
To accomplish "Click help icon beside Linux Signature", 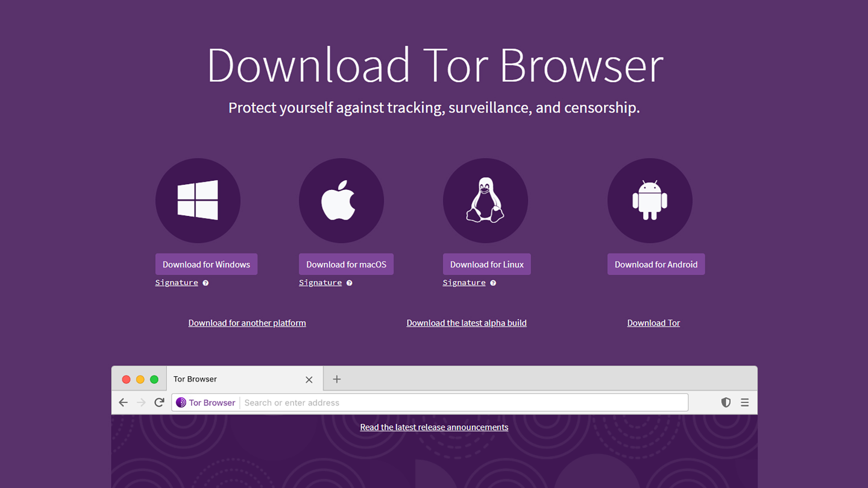I will (x=493, y=283).
